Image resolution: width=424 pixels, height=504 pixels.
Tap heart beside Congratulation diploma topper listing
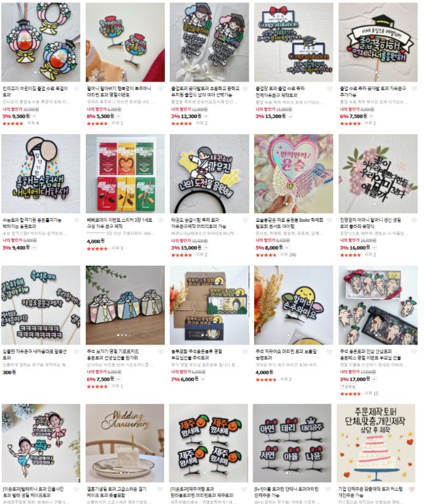[329, 89]
